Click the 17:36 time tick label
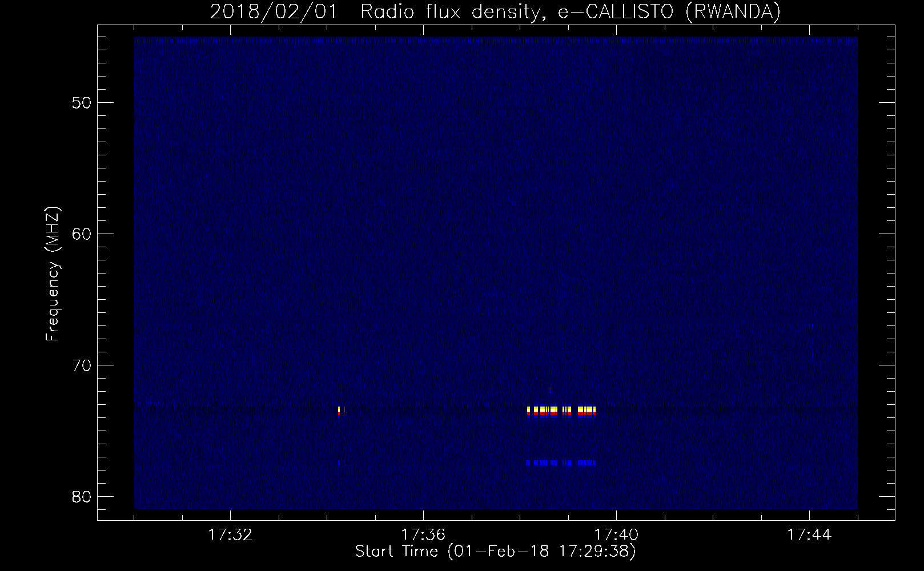Image resolution: width=924 pixels, height=571 pixels. tap(423, 536)
